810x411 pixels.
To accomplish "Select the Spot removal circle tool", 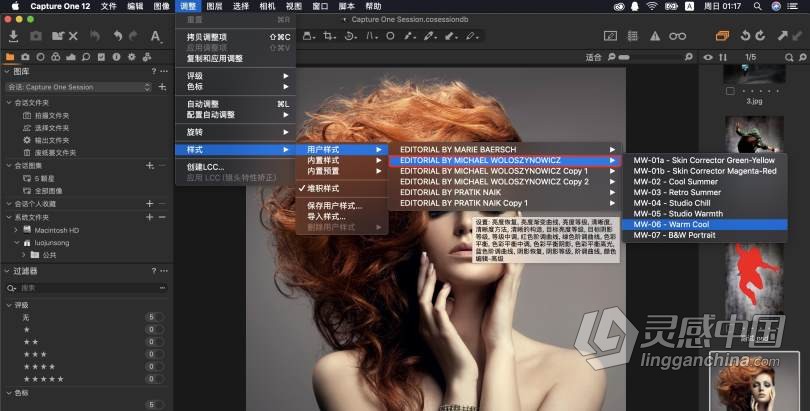I will [391, 36].
